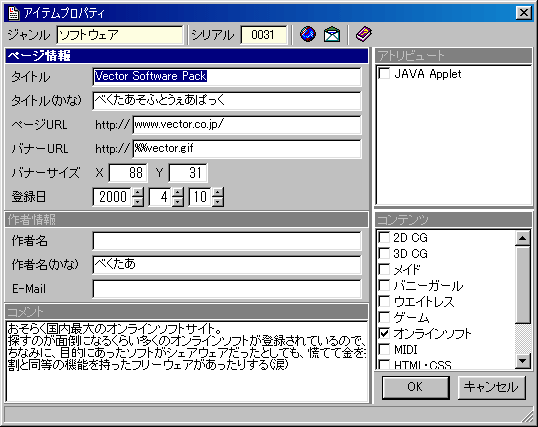Increase the registration year spinner

coord(138,192)
